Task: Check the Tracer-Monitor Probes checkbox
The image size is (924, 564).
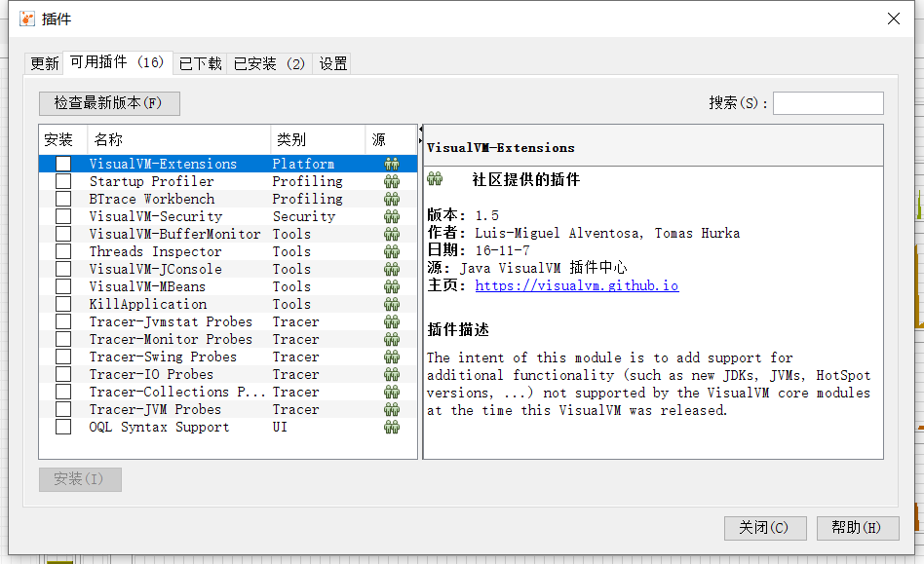Action: 63,340
